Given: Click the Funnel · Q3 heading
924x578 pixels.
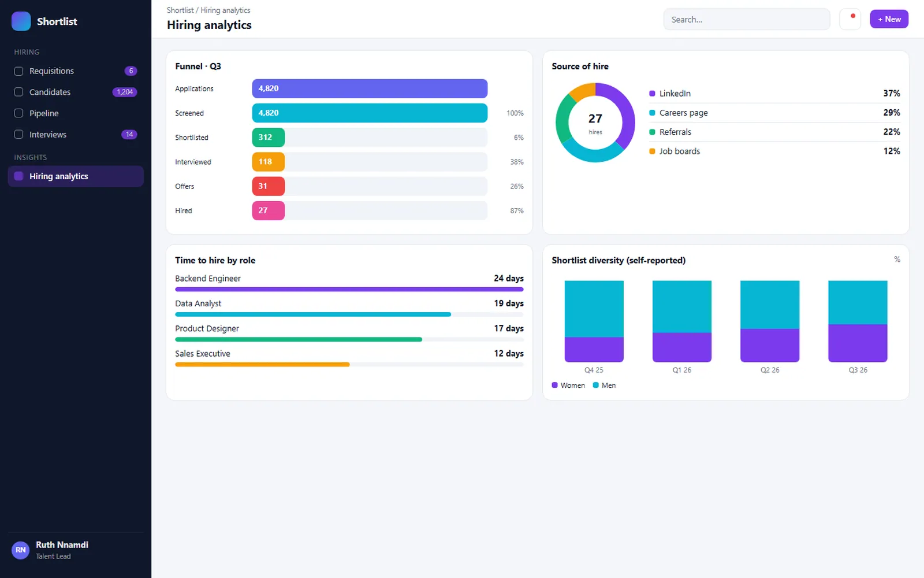Looking at the screenshot, I should coord(198,66).
